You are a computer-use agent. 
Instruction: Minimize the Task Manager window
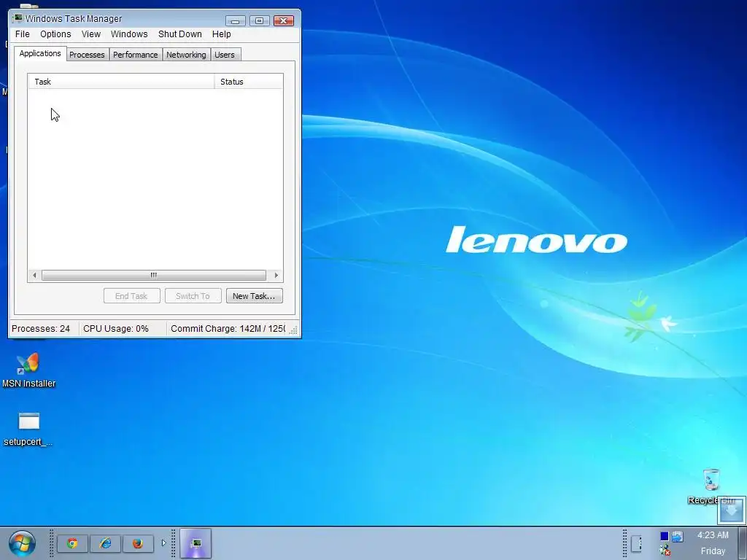pos(236,20)
